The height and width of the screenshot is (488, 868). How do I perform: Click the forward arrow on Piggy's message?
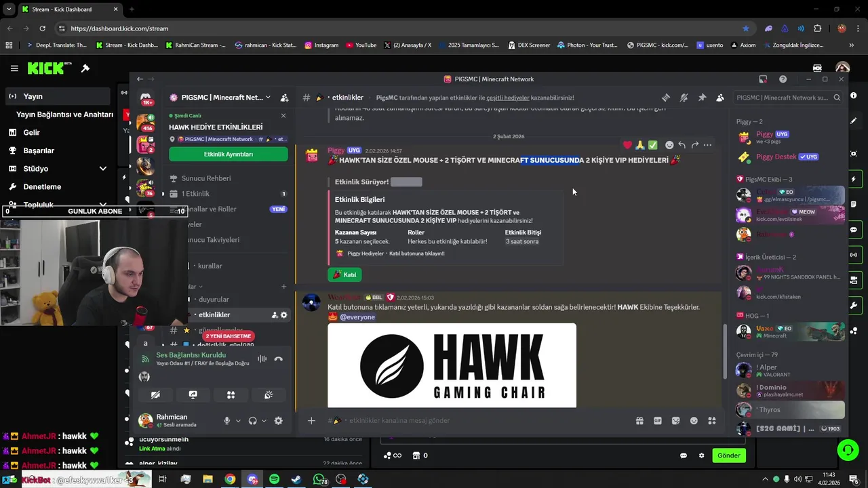[x=694, y=145]
